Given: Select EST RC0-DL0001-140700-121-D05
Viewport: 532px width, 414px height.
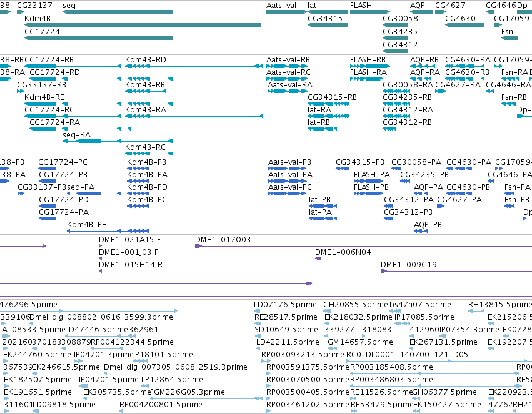Looking at the screenshot, I should (407, 355).
